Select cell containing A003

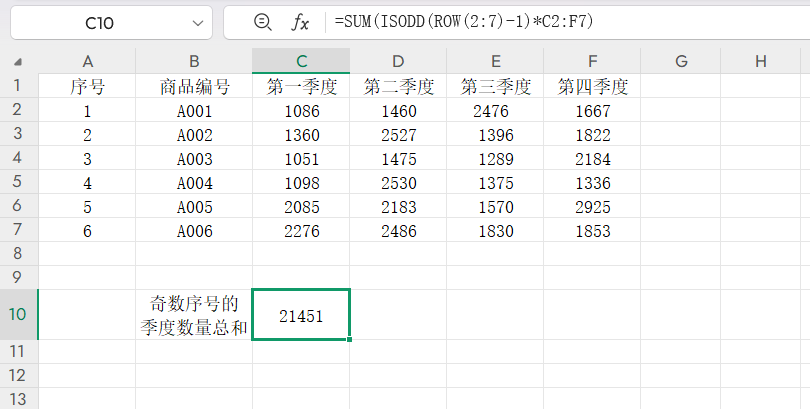click(x=194, y=159)
